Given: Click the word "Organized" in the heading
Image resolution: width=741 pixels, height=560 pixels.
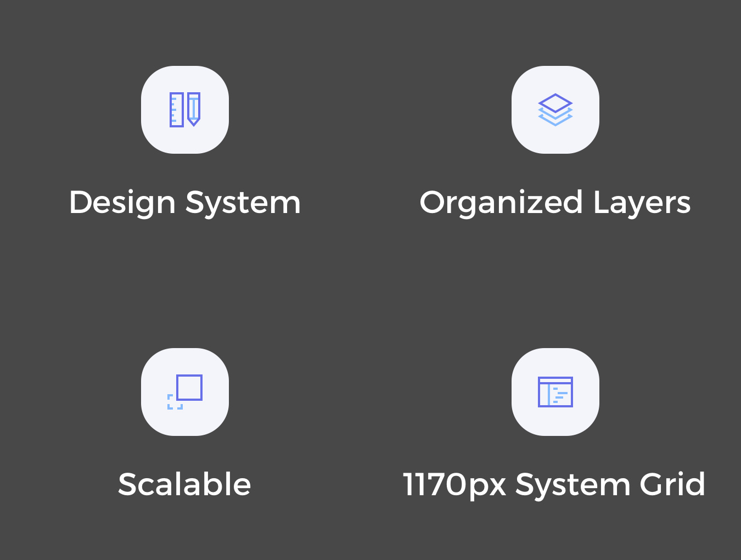Looking at the screenshot, I should point(501,203).
